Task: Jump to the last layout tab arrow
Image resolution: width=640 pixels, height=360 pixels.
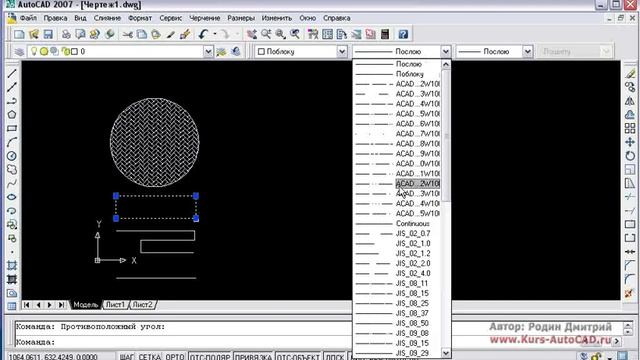Action: pyautogui.click(x=61, y=305)
